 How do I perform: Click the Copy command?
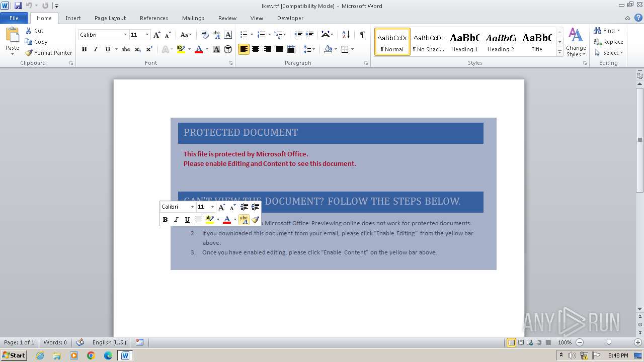(36, 42)
